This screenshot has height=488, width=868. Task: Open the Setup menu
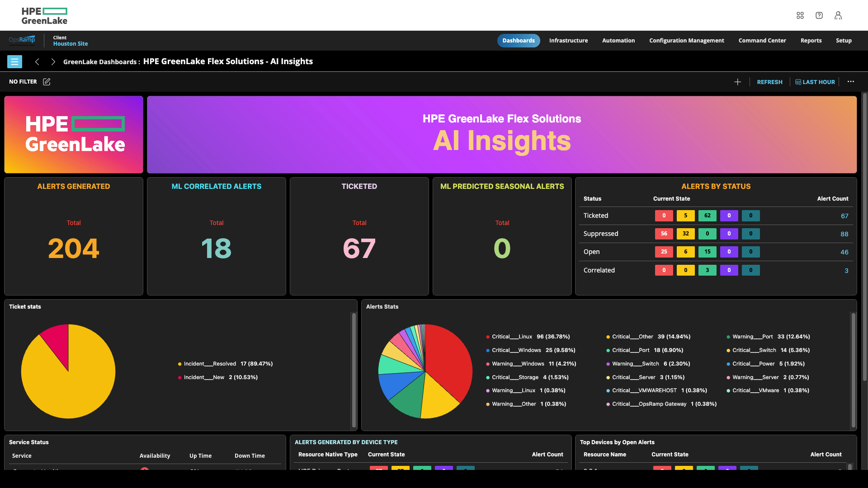[843, 41]
